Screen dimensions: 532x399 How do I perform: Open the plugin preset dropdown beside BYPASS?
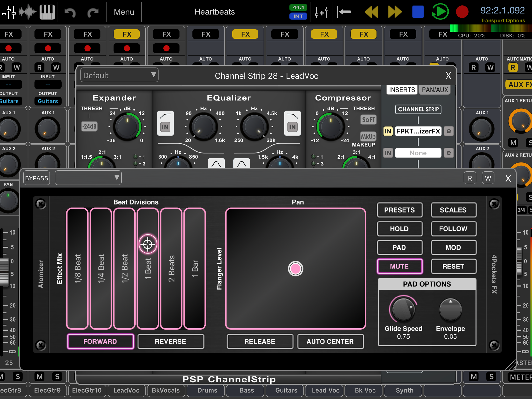point(88,178)
